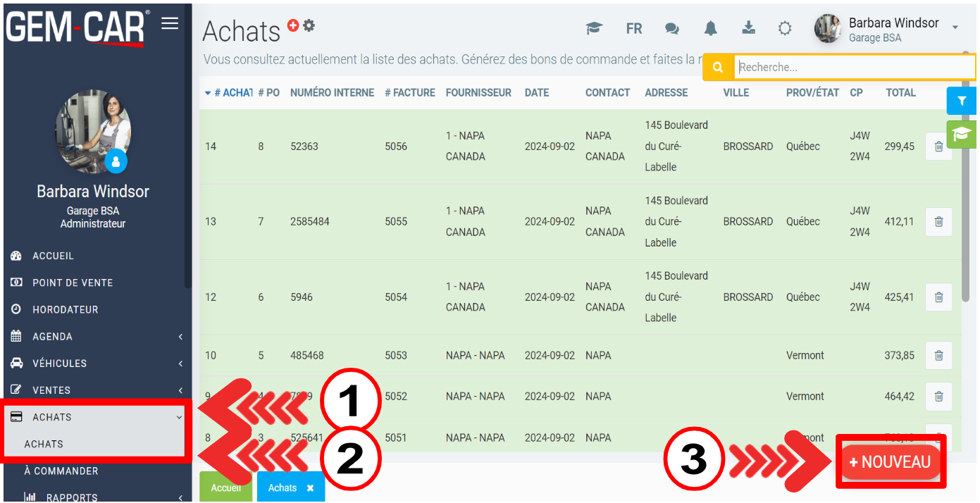Delete purchase 14 with trash icon
Screen dimensions: 980x503
click(x=938, y=147)
